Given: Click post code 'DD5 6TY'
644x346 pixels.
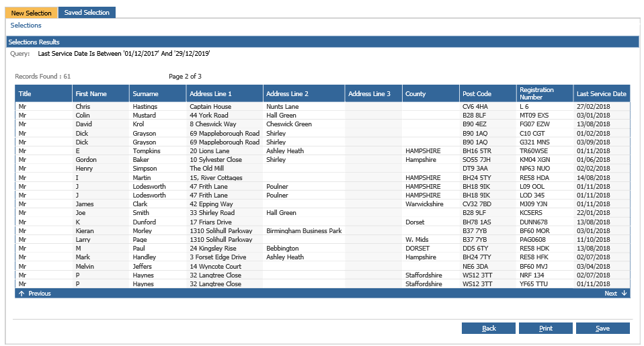Looking at the screenshot, I should (475, 249).
